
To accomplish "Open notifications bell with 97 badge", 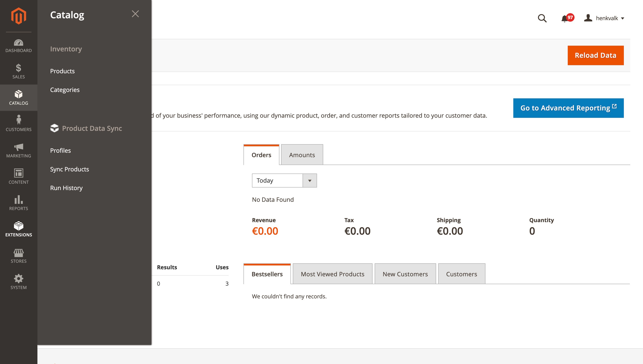I will pyautogui.click(x=565, y=18).
